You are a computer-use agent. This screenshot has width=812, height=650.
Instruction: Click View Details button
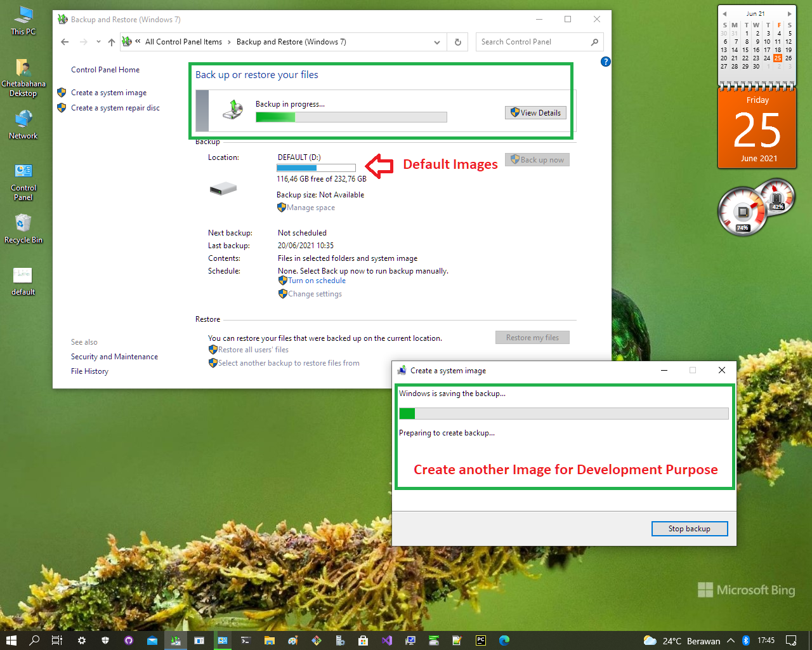click(535, 112)
